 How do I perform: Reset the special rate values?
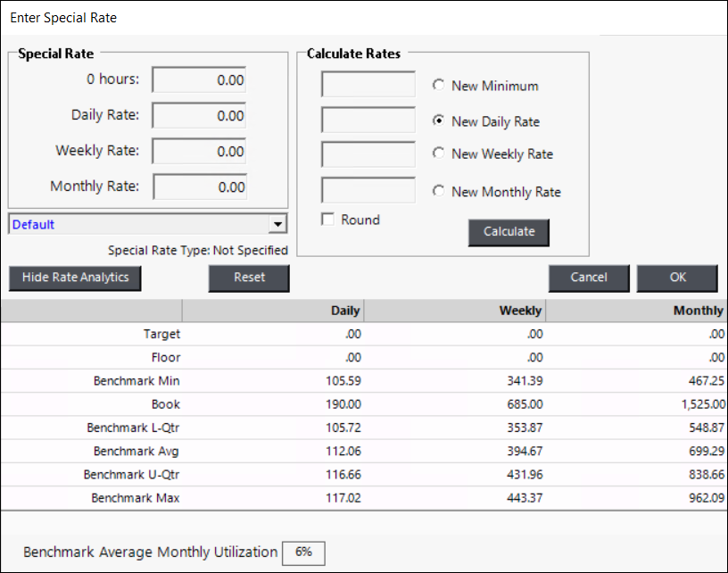(x=249, y=278)
